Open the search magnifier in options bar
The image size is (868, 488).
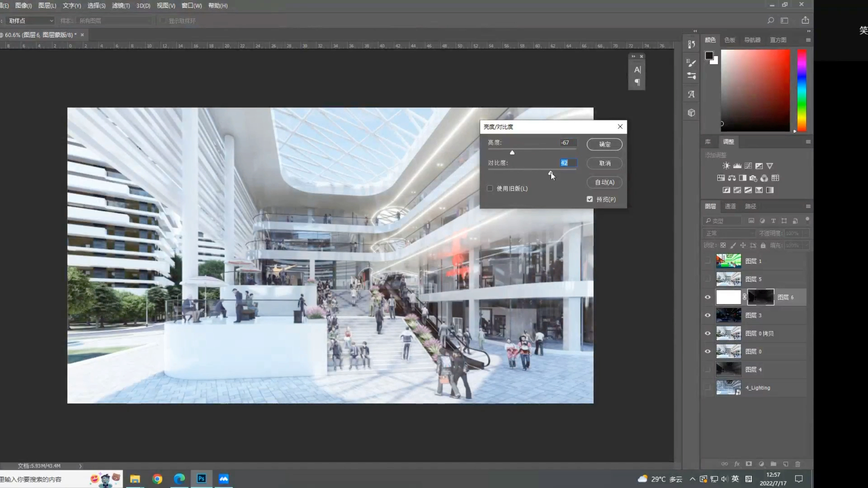(x=771, y=20)
